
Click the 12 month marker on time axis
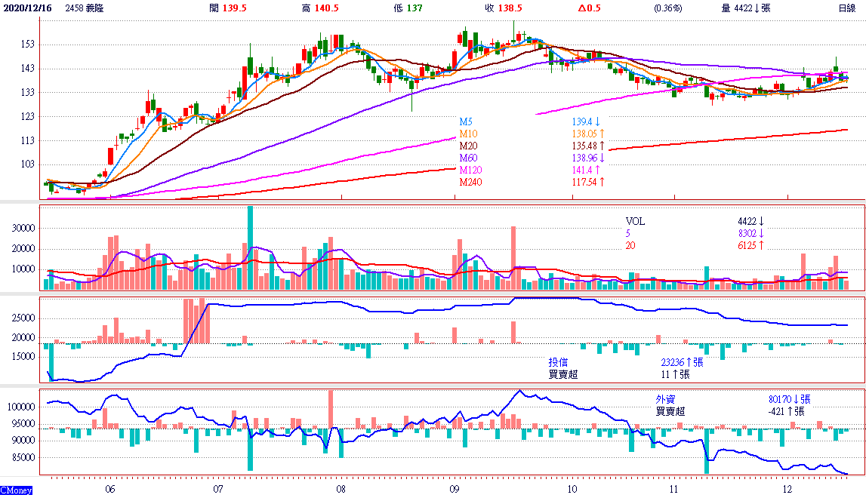[x=787, y=489]
